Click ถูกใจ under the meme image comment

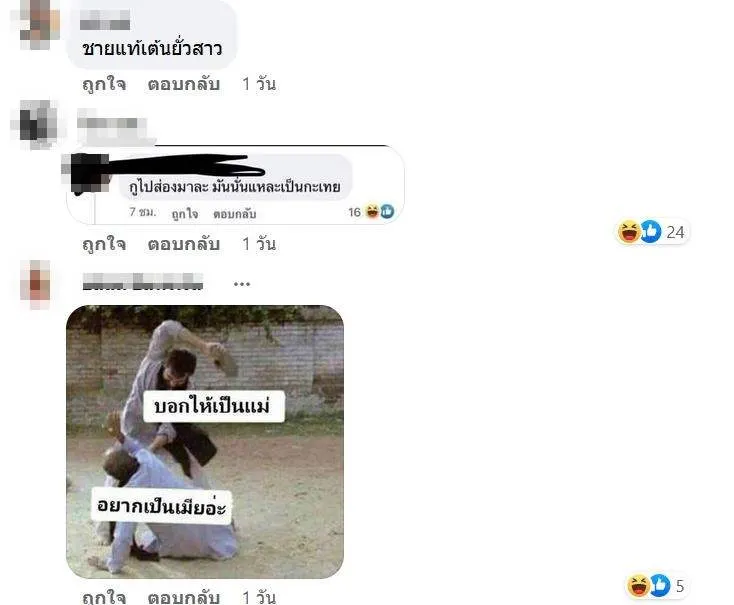(x=104, y=597)
